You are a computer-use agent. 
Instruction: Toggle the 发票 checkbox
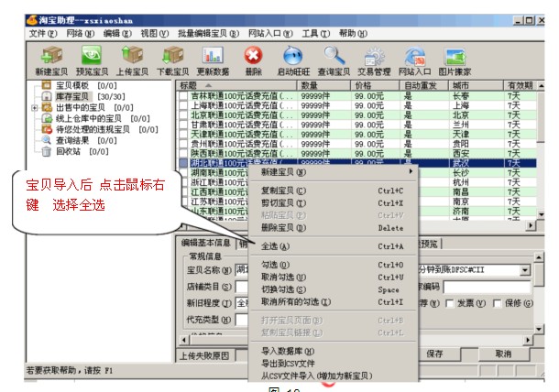click(x=450, y=304)
